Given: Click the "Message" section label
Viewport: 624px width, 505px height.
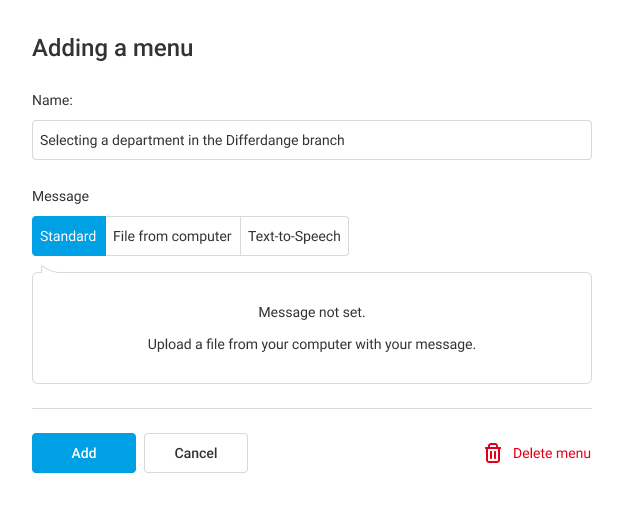Looking at the screenshot, I should tap(60, 196).
